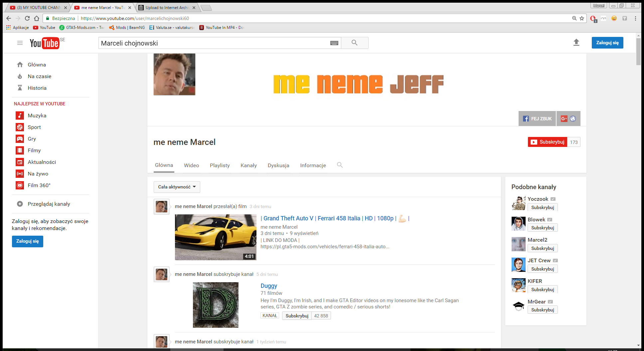Bookmark this page with the star icon
The width and height of the screenshot is (644, 351).
pos(582,18)
